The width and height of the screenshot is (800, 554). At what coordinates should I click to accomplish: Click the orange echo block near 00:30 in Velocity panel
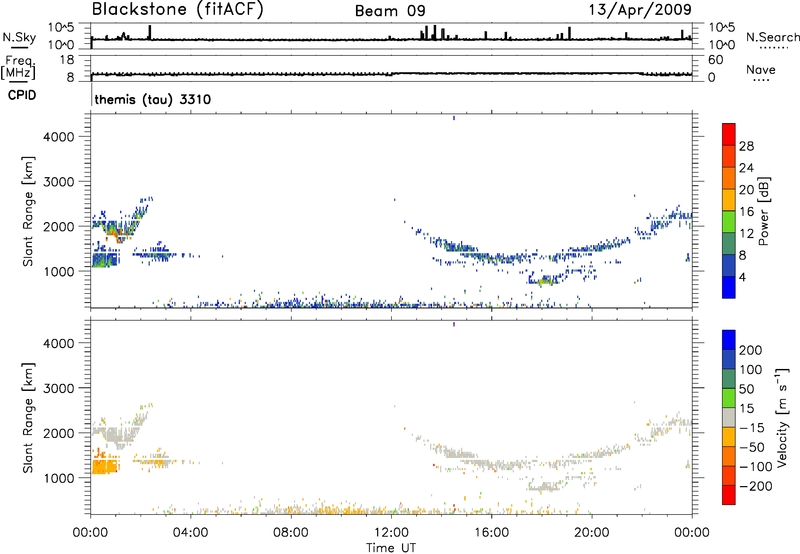[x=105, y=466]
